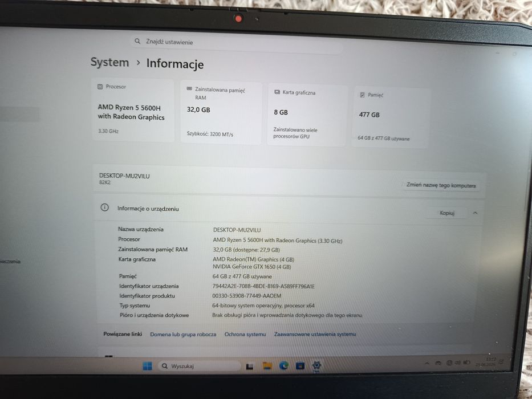Viewport: 532px width, 399px height.
Task: Show hidden tray icons chevron
Action: coord(427,364)
